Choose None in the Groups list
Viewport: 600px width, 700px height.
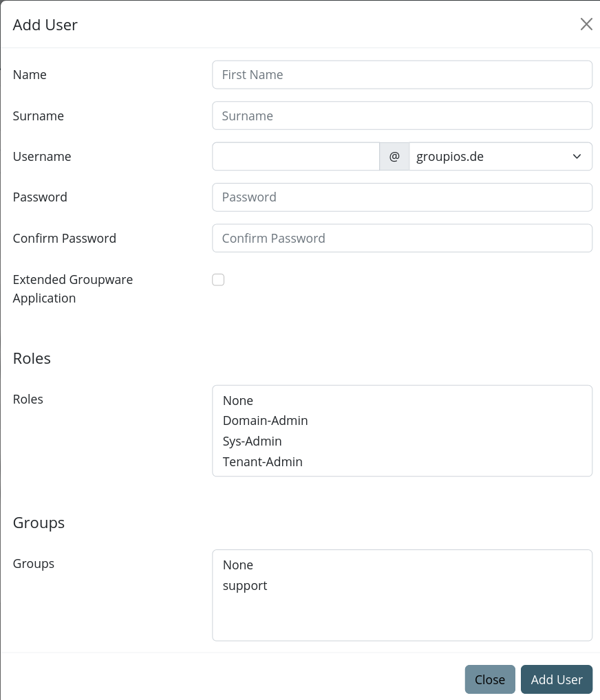237,565
